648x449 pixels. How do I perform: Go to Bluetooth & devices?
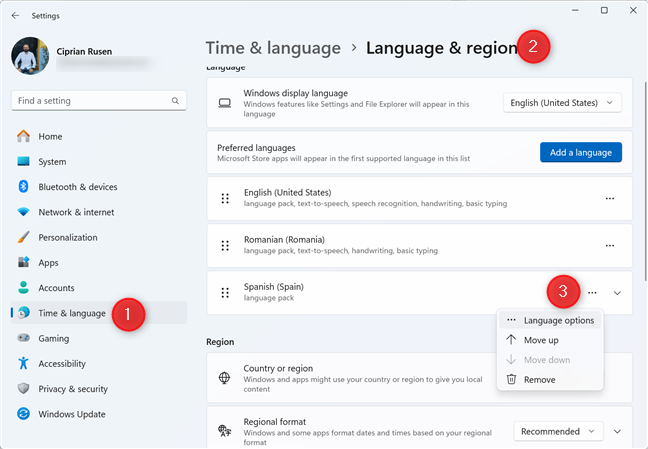99,187
